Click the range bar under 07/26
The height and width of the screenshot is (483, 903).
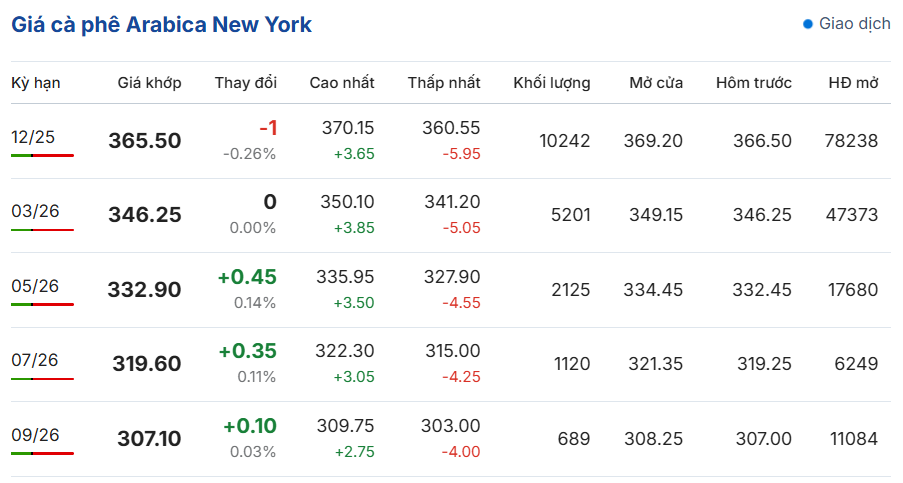42,379
